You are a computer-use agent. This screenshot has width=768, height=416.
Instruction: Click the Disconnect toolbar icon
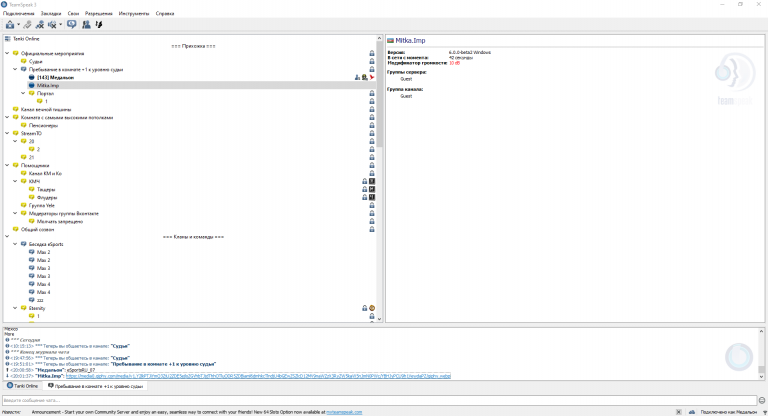27,24
